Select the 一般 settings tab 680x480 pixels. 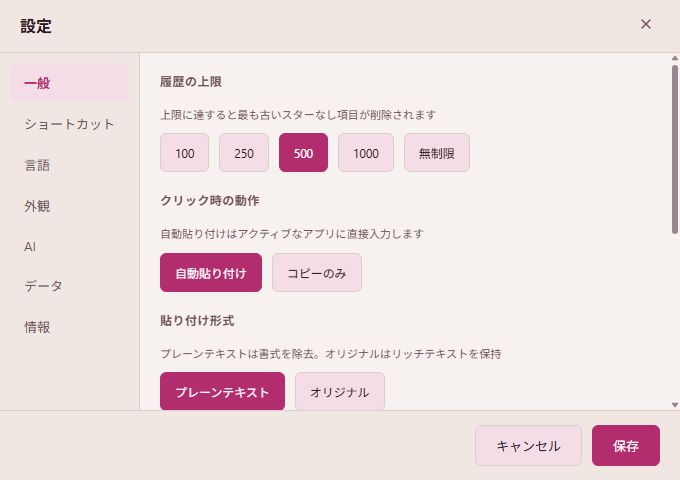[x=70, y=83]
